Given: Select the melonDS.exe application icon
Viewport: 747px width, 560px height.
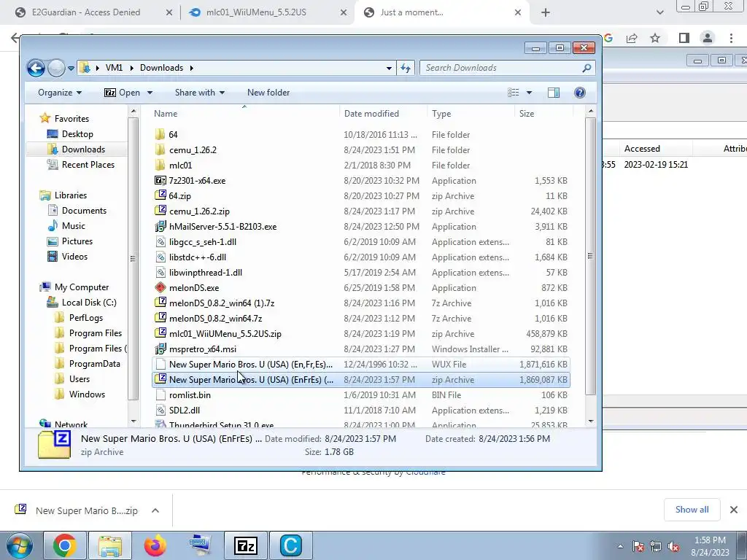Looking at the screenshot, I should tap(160, 287).
